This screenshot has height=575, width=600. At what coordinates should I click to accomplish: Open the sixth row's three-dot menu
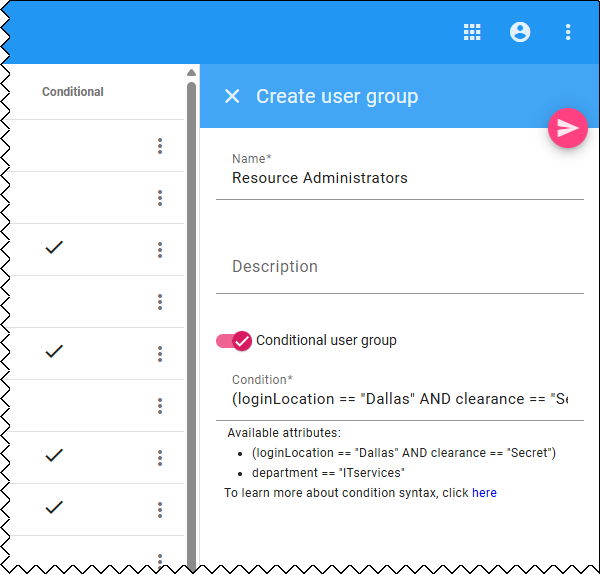pos(160,406)
